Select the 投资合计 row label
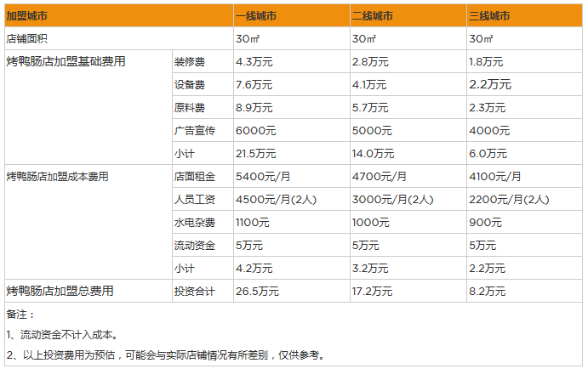Viewport: 588px width, 380px height. pos(195,292)
